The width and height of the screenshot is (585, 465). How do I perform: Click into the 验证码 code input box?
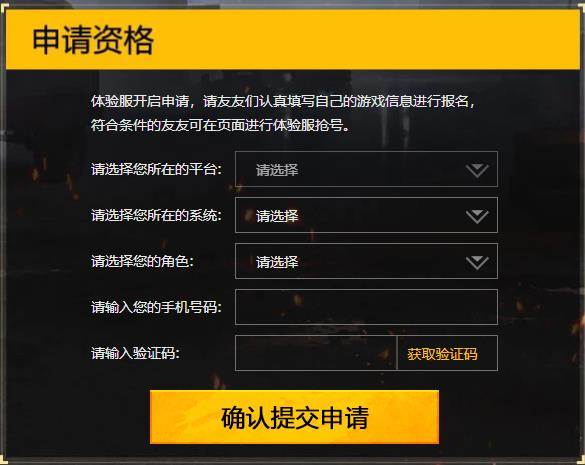(316, 353)
